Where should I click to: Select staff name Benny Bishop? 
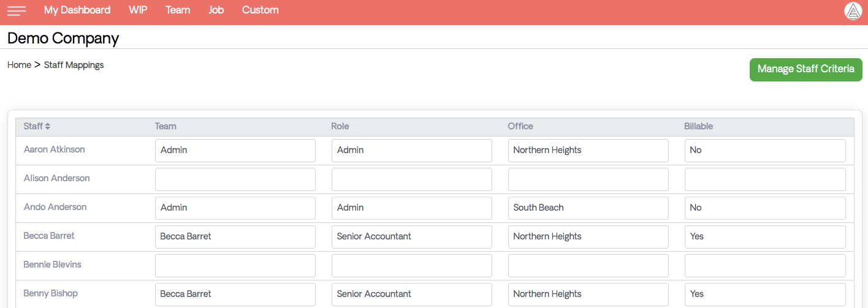(51, 293)
